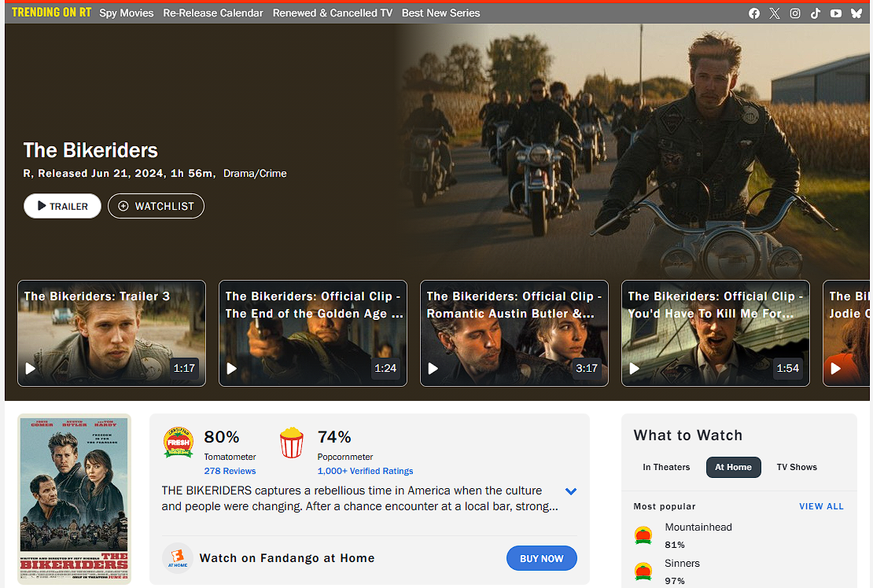Play The Bikeriders trailer via TRAILER button
This screenshot has height=588, width=873.
[62, 207]
